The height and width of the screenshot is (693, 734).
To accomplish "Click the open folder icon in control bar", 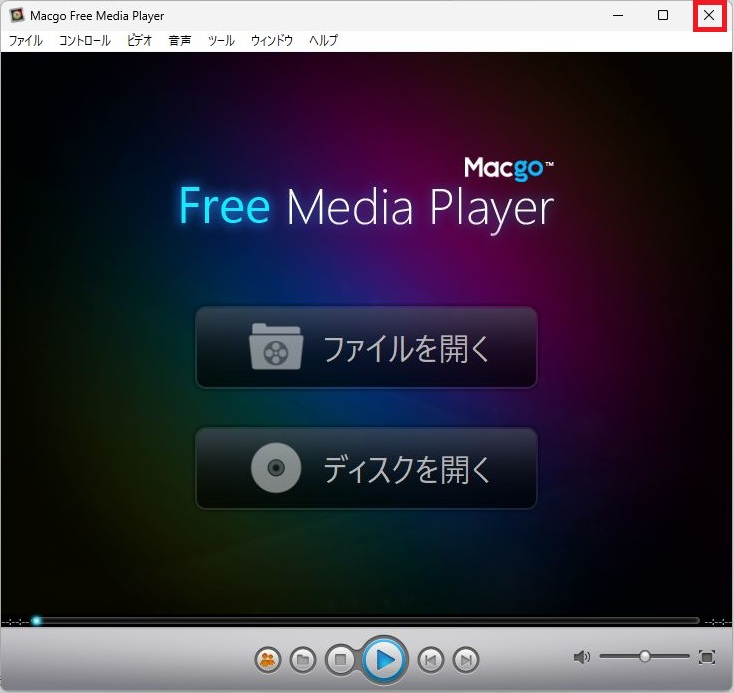I will pyautogui.click(x=303, y=660).
